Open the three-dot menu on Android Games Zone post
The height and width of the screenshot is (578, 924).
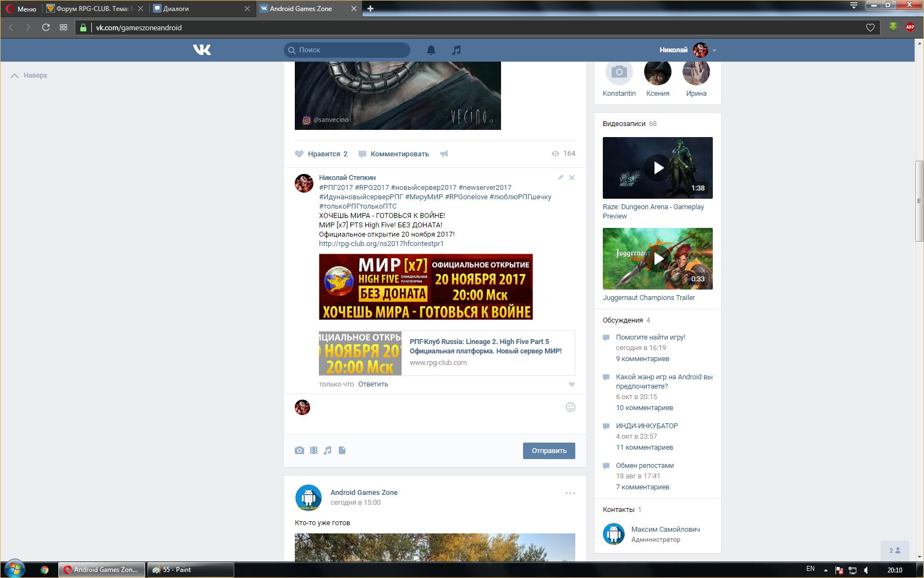(570, 493)
